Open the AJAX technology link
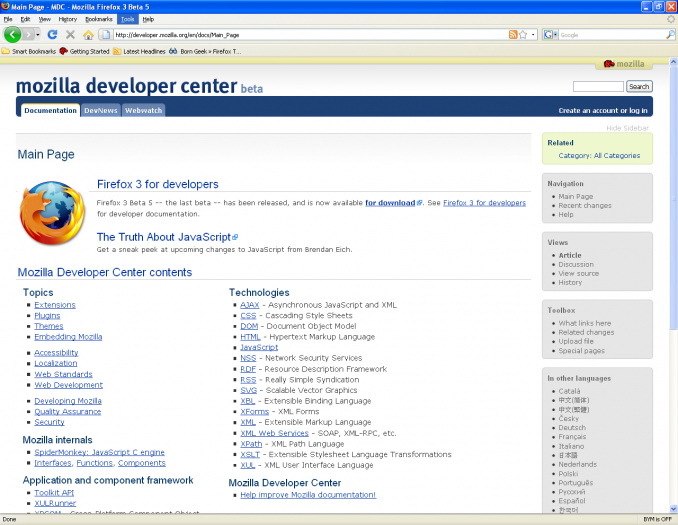 (250, 305)
